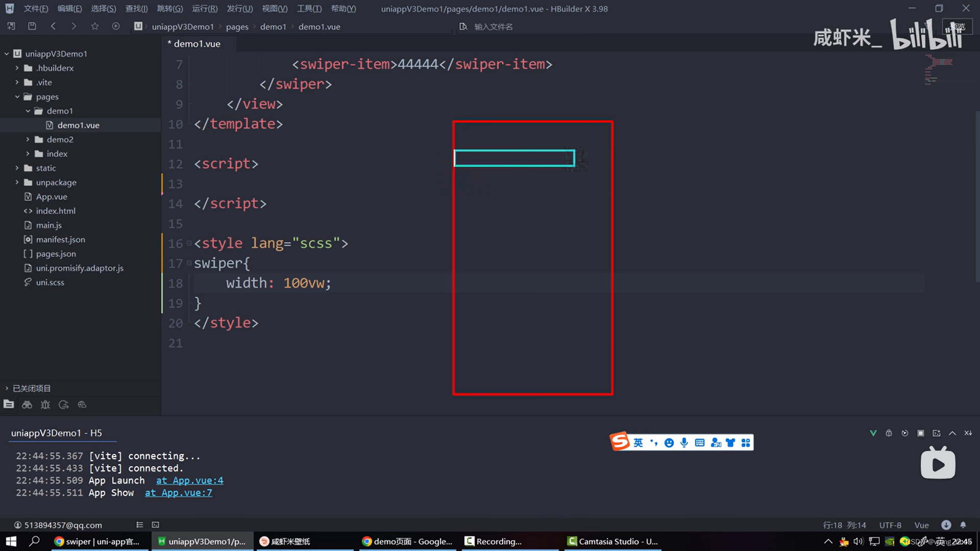
Task: Click the terminal icon in status bar
Action: pyautogui.click(x=156, y=525)
